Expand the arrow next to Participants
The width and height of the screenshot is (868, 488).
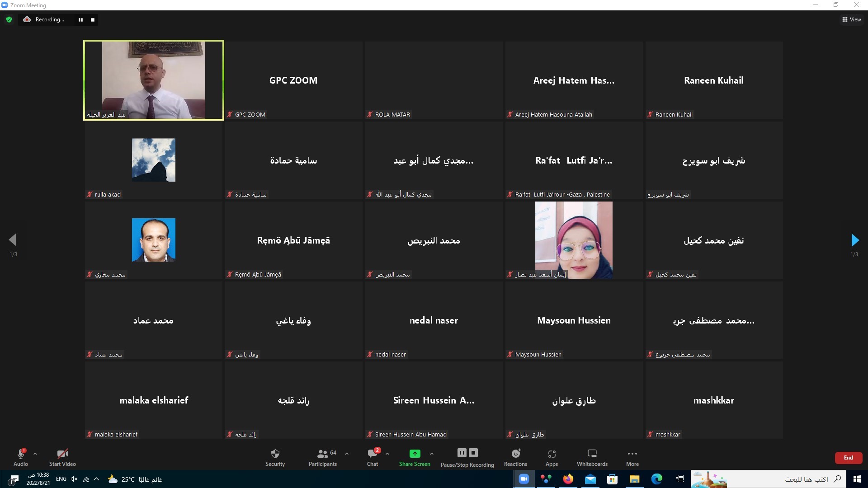click(x=347, y=453)
